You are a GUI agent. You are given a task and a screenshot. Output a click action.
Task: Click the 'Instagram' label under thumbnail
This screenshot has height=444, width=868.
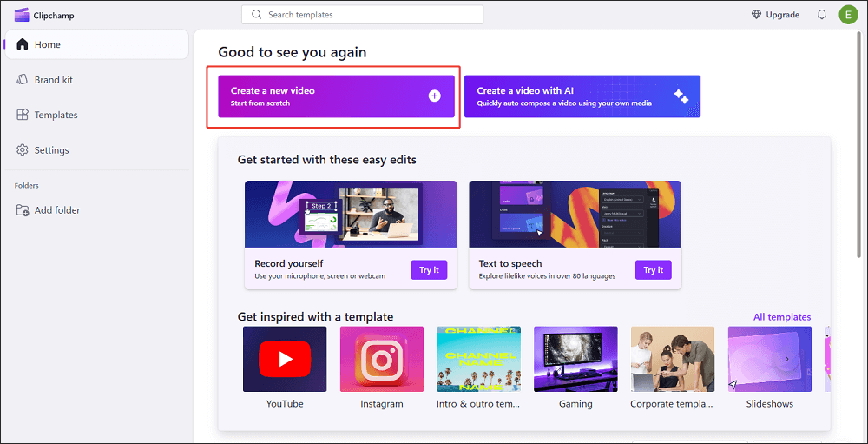(382, 403)
